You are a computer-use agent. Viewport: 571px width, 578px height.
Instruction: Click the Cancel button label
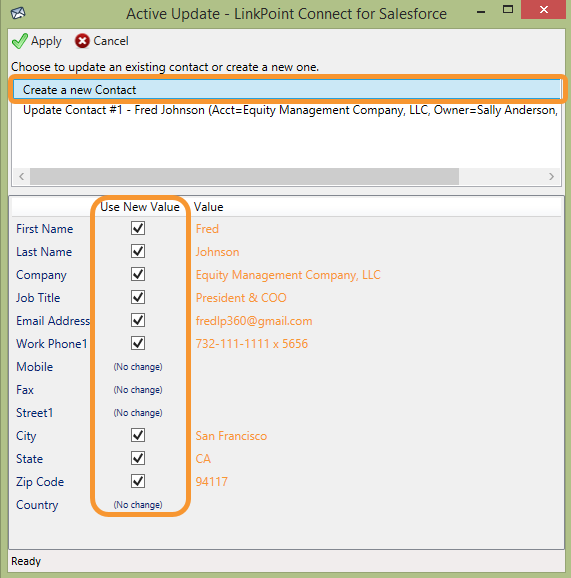click(x=111, y=41)
